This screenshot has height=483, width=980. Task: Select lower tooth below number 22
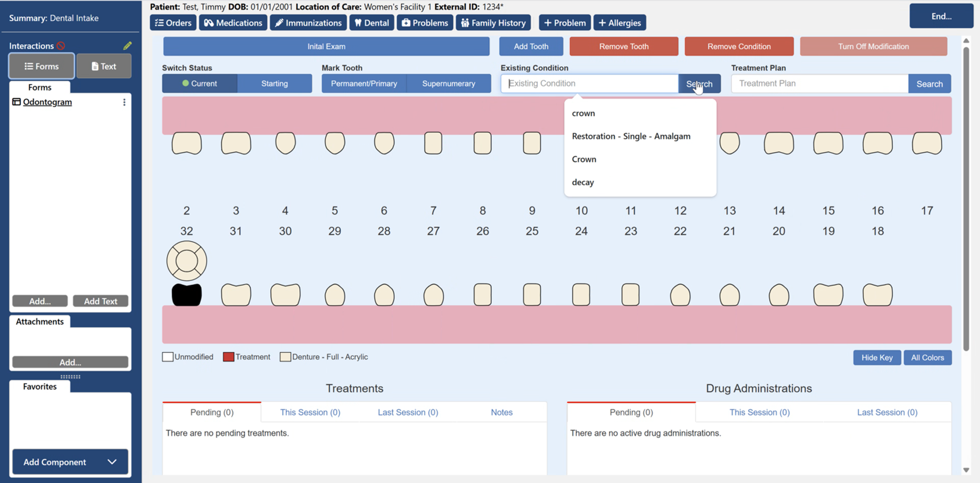tap(680, 295)
